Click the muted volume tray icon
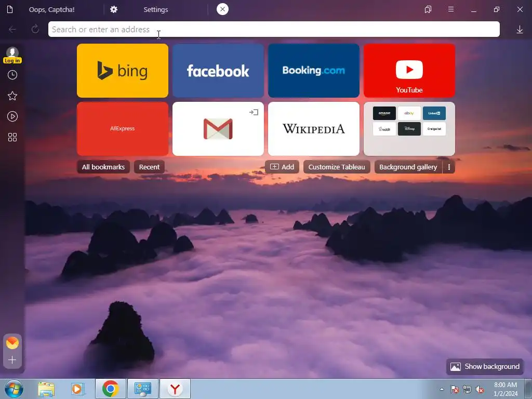 point(480,389)
